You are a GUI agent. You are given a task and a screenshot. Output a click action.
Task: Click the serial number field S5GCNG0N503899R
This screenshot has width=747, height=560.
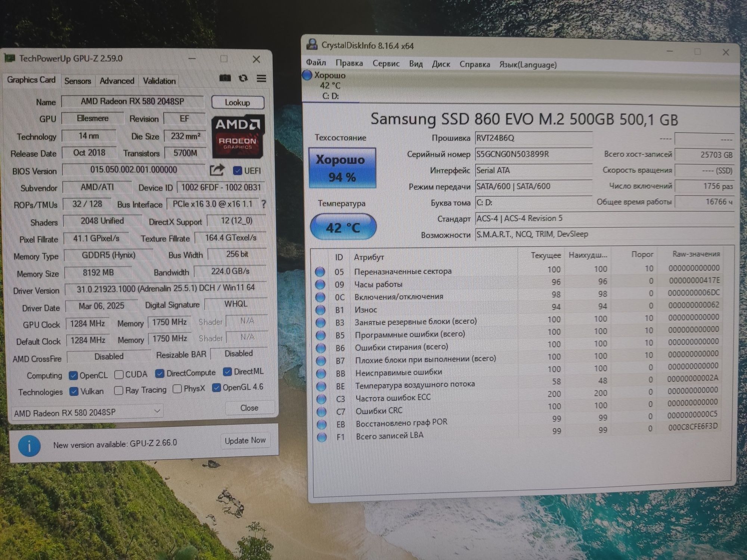(x=533, y=154)
